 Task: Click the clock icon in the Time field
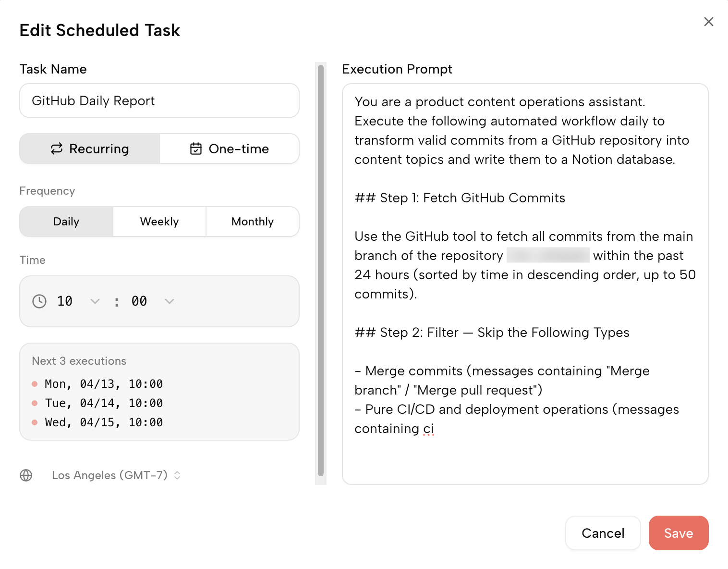coord(39,301)
